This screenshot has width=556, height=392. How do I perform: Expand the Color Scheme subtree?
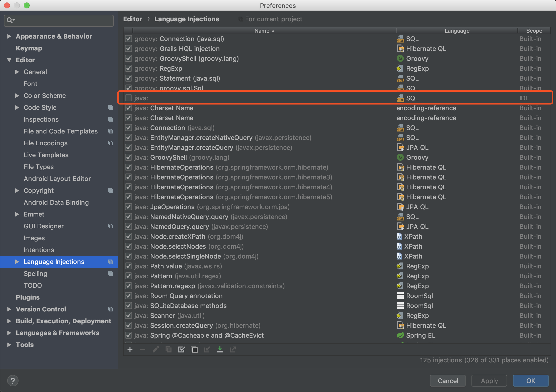17,96
